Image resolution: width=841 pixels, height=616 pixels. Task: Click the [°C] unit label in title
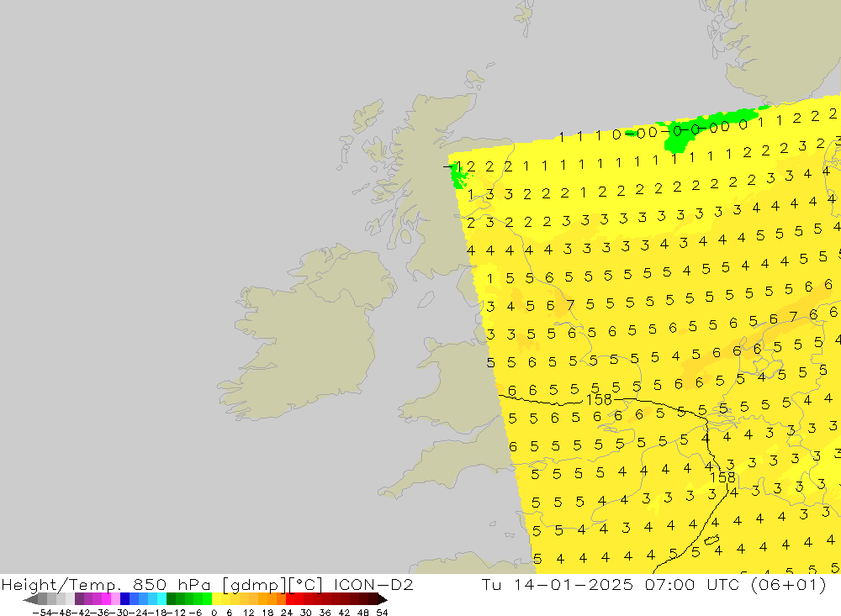[306, 584]
